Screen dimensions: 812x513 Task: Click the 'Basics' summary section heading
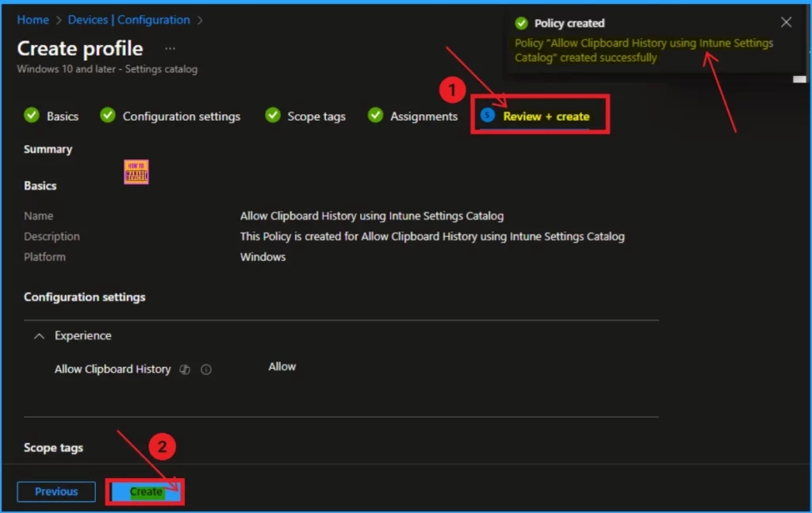pyautogui.click(x=40, y=186)
